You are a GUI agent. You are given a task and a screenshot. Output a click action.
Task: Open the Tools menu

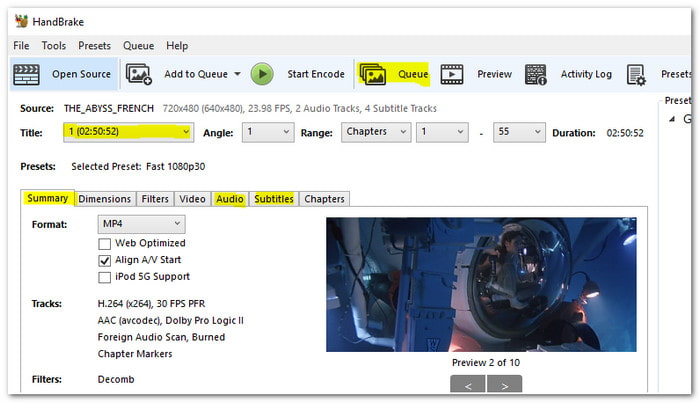(54, 46)
